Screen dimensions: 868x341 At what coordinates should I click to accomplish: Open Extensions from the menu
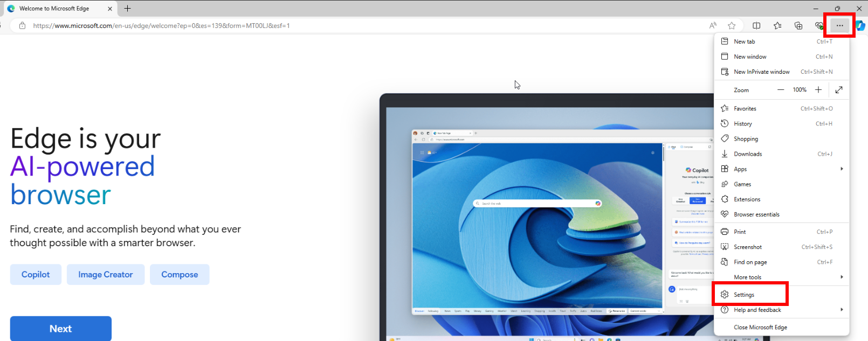(x=782, y=199)
